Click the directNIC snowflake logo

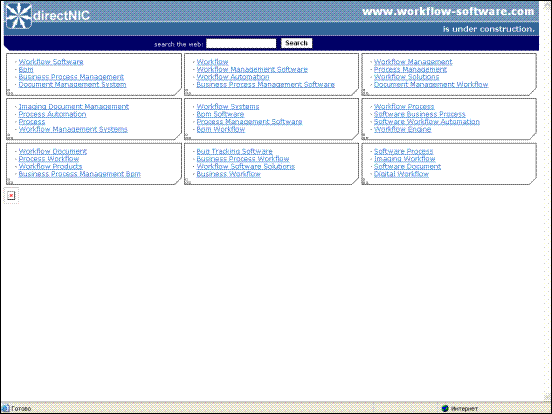click(x=19, y=16)
